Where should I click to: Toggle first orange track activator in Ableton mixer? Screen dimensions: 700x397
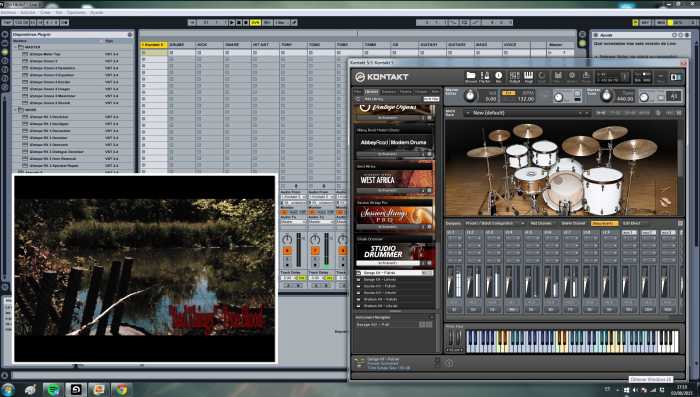tap(287, 251)
